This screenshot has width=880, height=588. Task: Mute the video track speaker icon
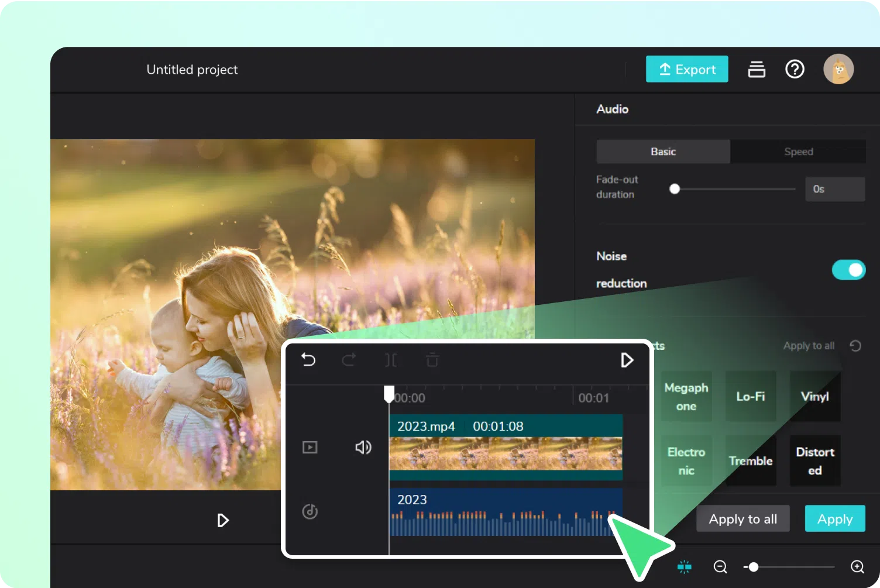coord(363,448)
